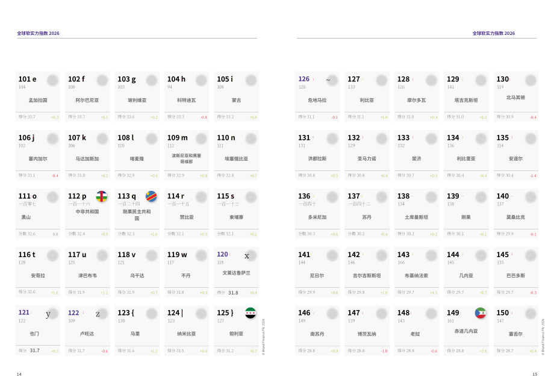Click page number 15 at bottom right
The height and width of the screenshot is (392, 554).
click(x=535, y=375)
